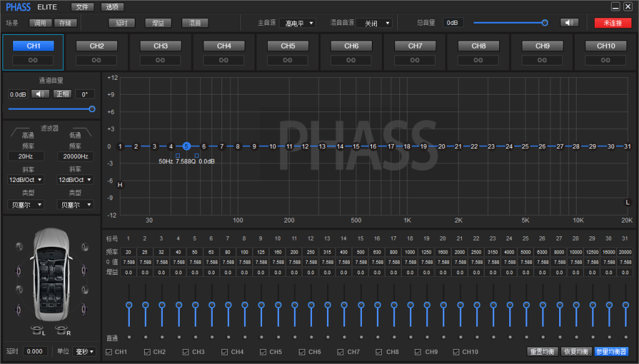Click the 存储 scene button
The height and width of the screenshot is (364, 639).
pos(65,23)
